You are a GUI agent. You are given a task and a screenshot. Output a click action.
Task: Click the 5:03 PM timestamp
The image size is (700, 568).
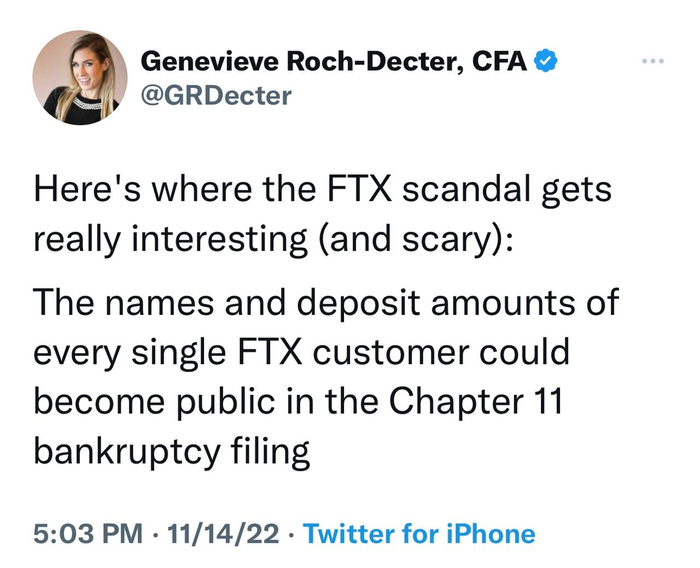coord(86,533)
